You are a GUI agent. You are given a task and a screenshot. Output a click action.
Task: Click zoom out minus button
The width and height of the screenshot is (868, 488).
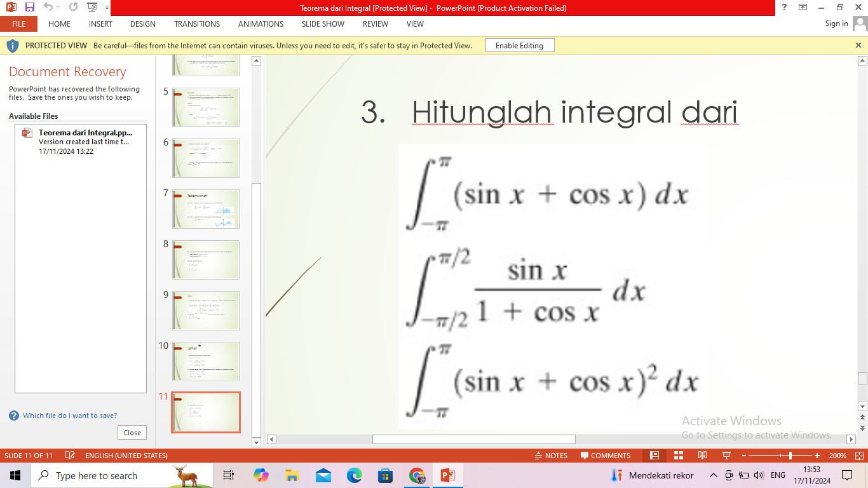(x=744, y=456)
